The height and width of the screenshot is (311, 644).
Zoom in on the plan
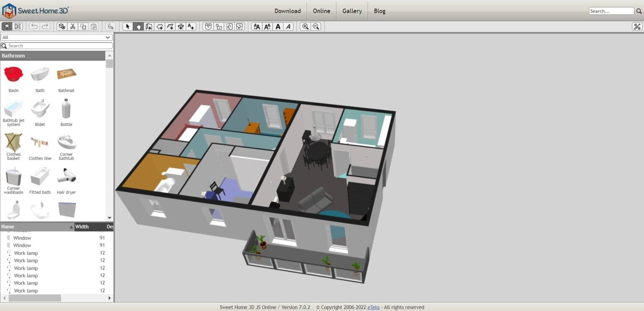click(x=306, y=26)
